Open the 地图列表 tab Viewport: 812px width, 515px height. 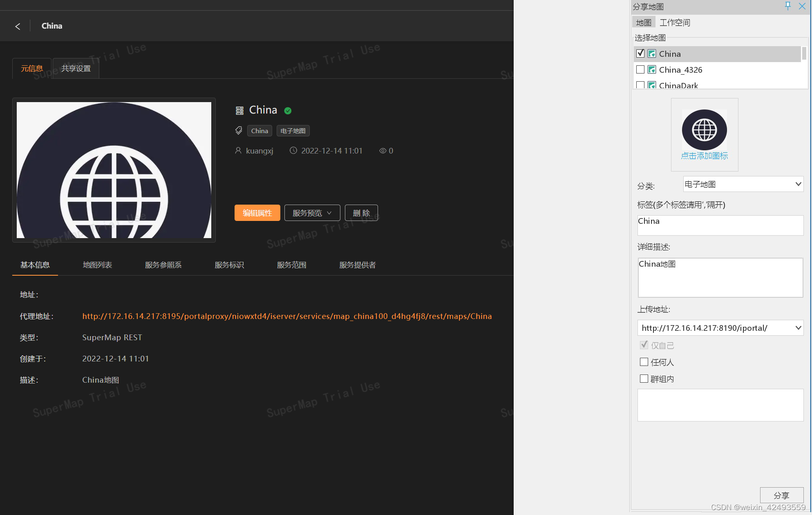coord(97,265)
